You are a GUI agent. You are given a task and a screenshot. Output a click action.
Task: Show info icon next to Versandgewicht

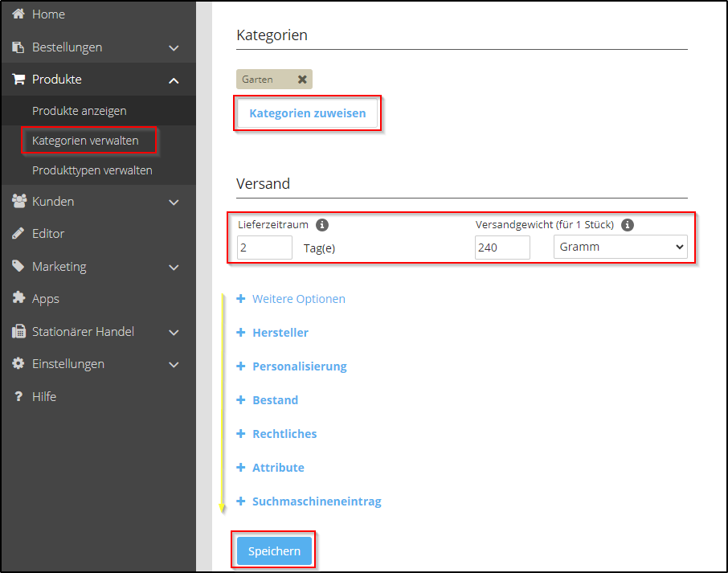(x=628, y=225)
